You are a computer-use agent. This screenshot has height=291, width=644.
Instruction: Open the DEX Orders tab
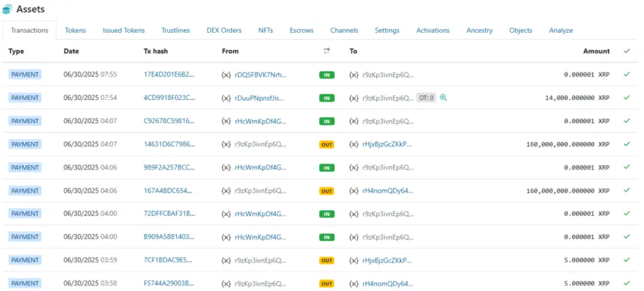pyautogui.click(x=224, y=30)
